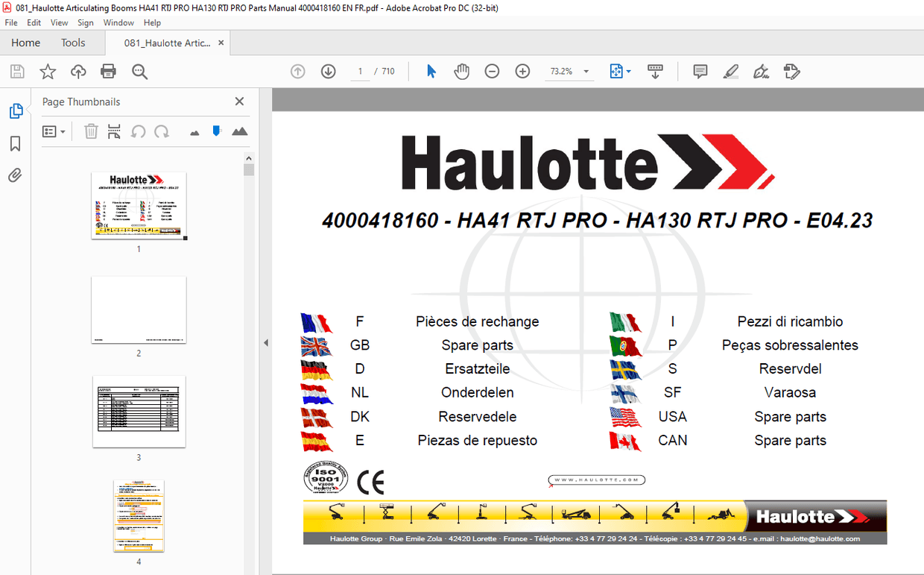
Task: Zoom out using the minus icon
Action: click(x=492, y=71)
